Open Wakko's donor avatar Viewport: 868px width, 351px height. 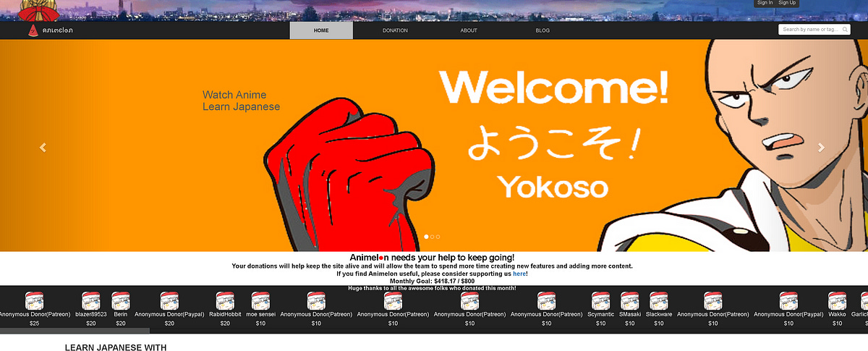point(837,301)
